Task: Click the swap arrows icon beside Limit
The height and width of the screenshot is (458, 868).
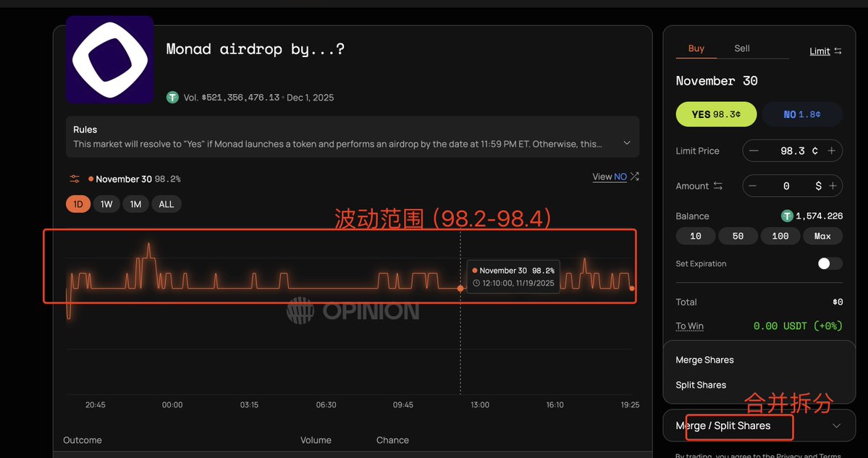Action: click(x=838, y=51)
